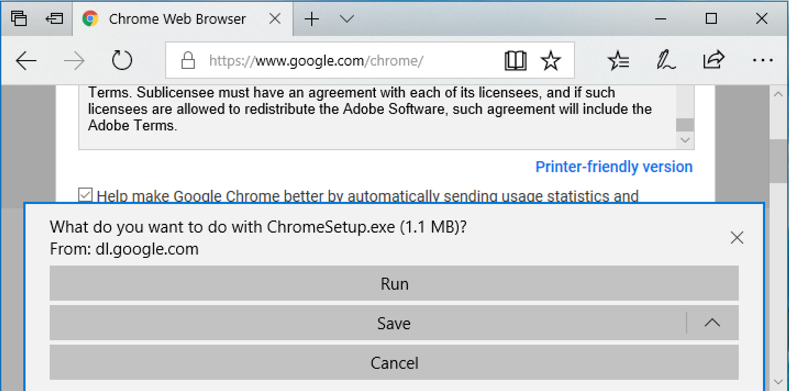Click the Add notes pen icon
Image resolution: width=789 pixels, height=391 pixels.
[665, 61]
